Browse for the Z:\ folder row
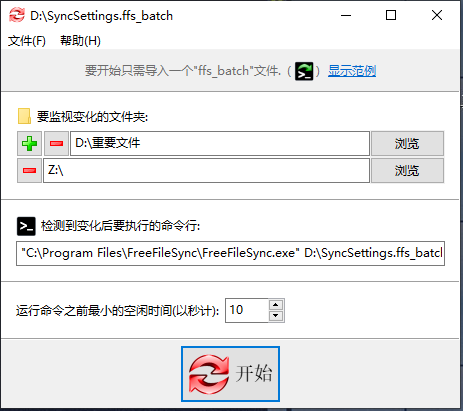This screenshot has width=463, height=411. point(407,171)
